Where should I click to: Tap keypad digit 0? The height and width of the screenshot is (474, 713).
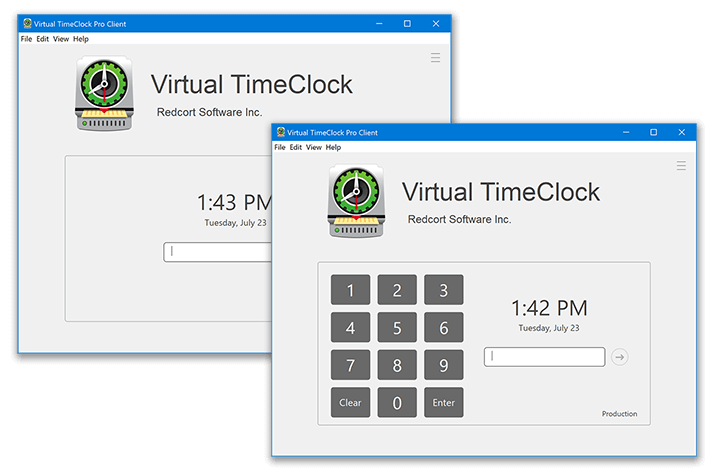point(397,403)
